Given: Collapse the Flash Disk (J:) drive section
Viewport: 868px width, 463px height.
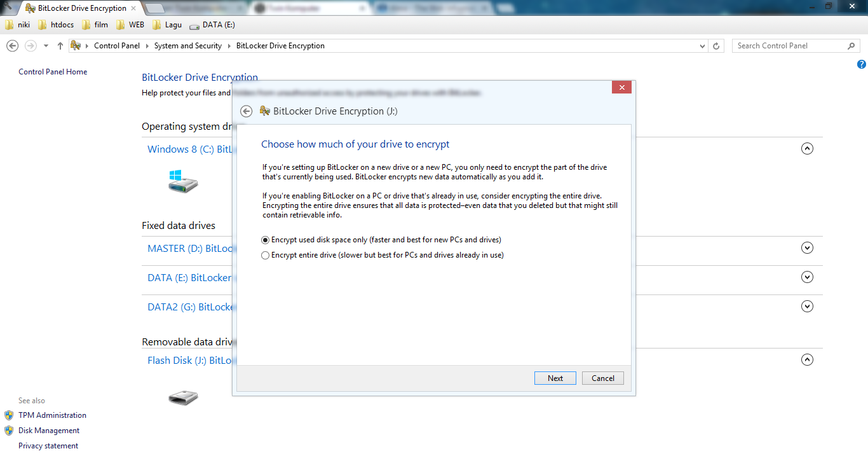Looking at the screenshot, I should tap(807, 360).
